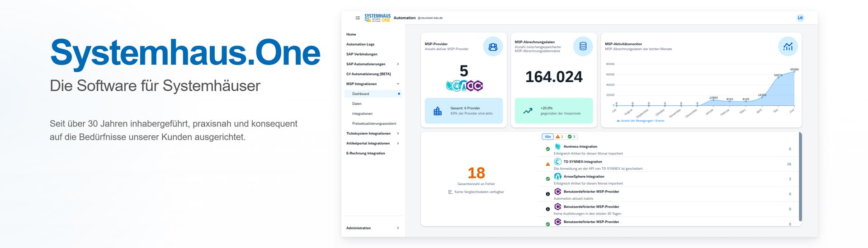Collapse MSP Integrationen submenu chevron

click(x=398, y=84)
